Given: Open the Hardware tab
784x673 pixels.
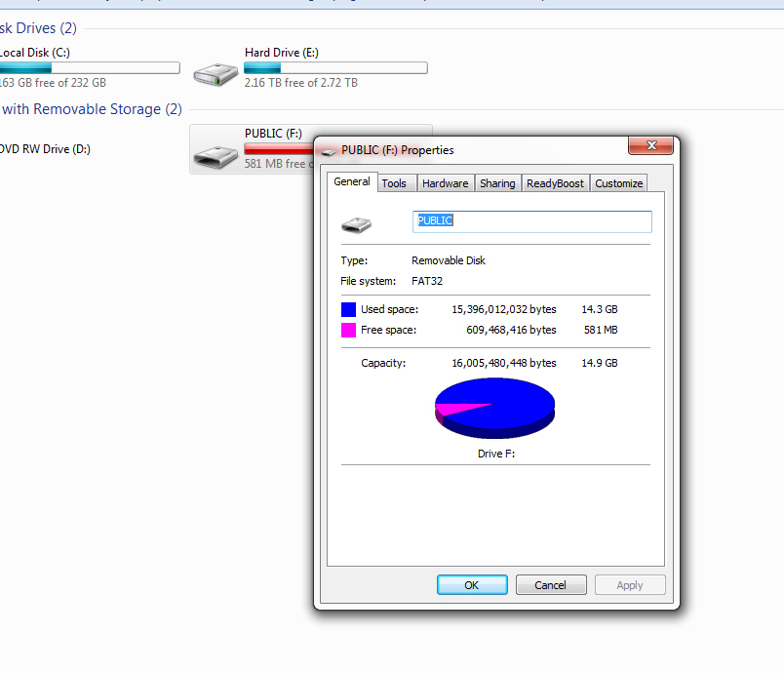Looking at the screenshot, I should point(445,183).
